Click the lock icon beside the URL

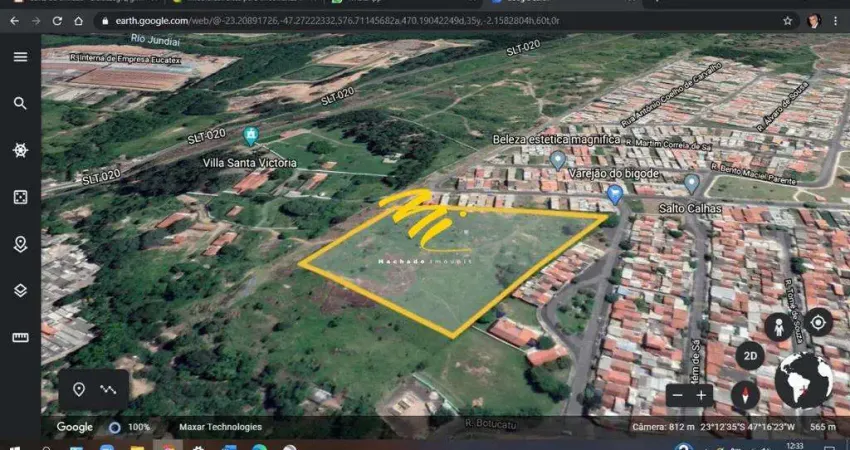(105, 21)
